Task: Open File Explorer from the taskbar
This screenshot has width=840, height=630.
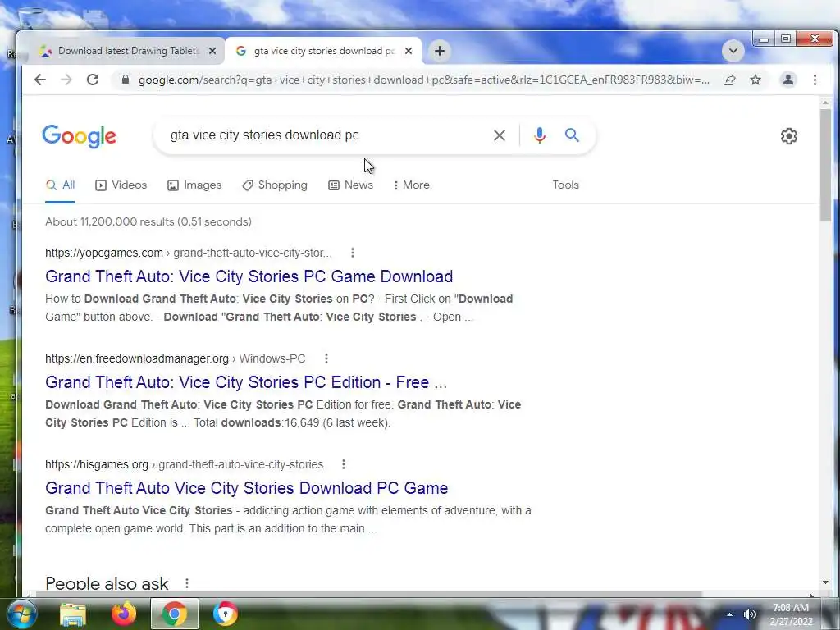Action: pos(73,614)
